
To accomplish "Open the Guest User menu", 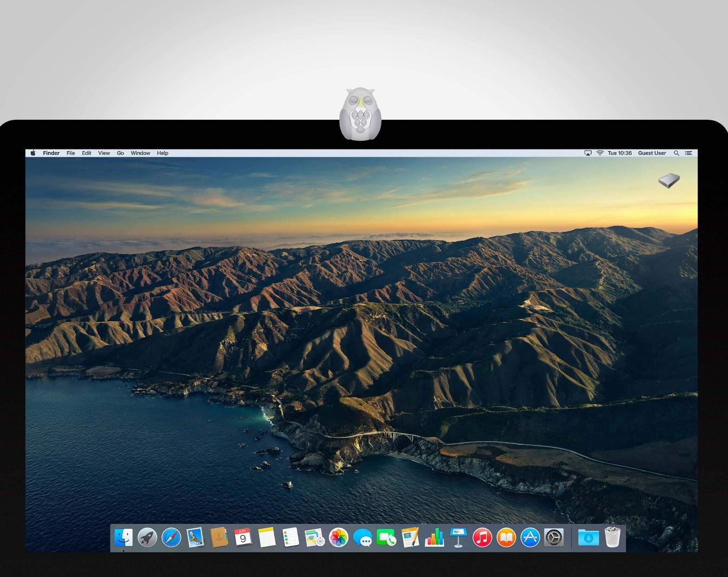I will pos(652,153).
